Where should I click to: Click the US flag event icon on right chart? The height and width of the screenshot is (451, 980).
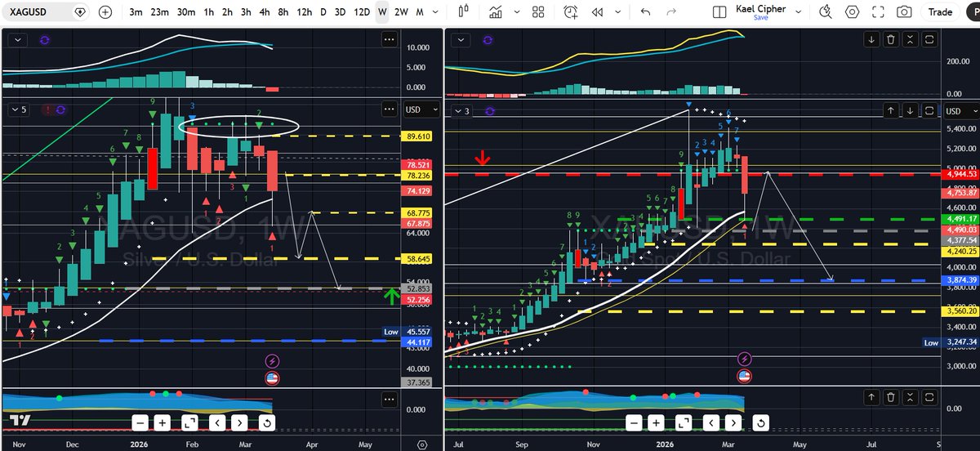point(744,376)
